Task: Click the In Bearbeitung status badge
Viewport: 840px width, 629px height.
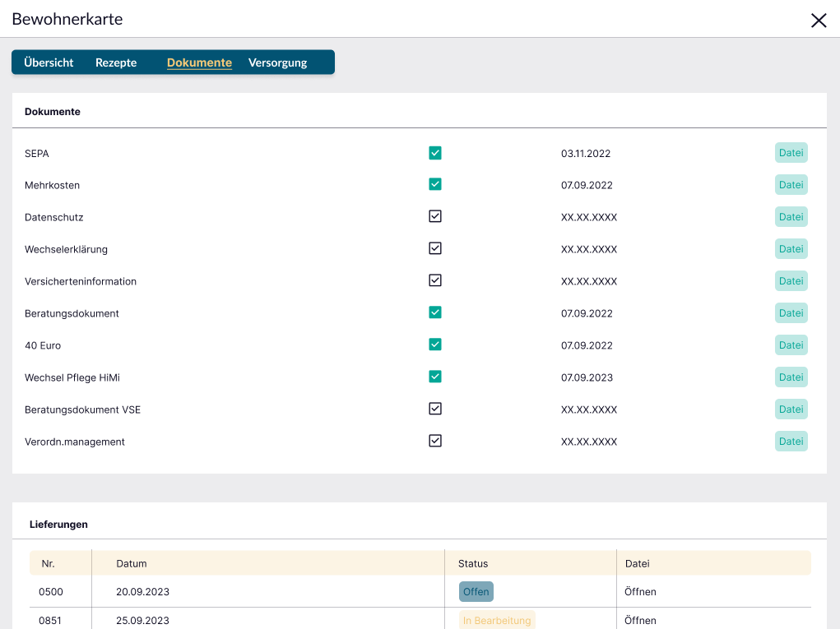Action: click(x=497, y=621)
